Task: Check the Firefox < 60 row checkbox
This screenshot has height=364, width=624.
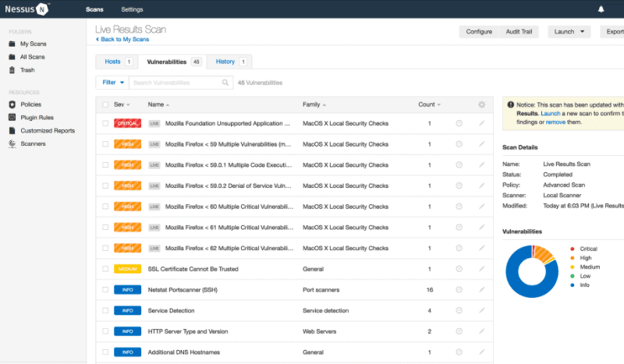Action: coord(105,207)
